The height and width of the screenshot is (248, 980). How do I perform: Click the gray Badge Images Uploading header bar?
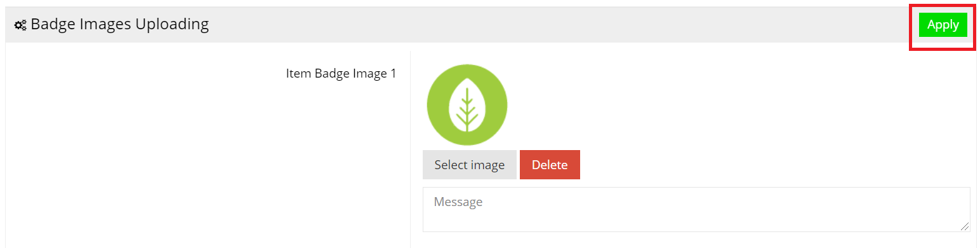(x=490, y=25)
